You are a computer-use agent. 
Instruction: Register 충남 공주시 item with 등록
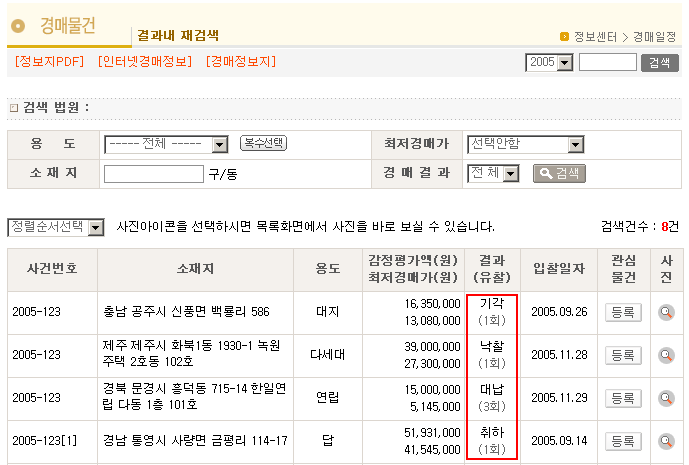click(x=623, y=312)
